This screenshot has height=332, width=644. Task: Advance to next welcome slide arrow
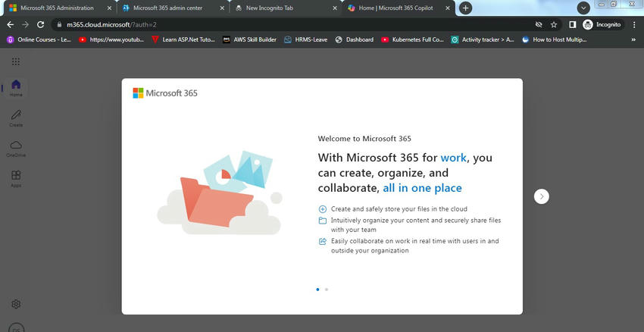[541, 196]
